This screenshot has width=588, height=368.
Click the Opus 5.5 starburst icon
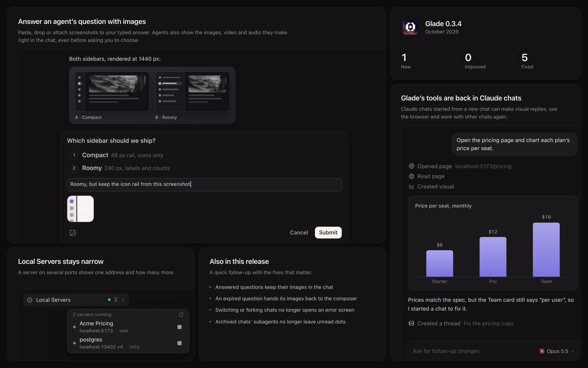[x=542, y=351]
